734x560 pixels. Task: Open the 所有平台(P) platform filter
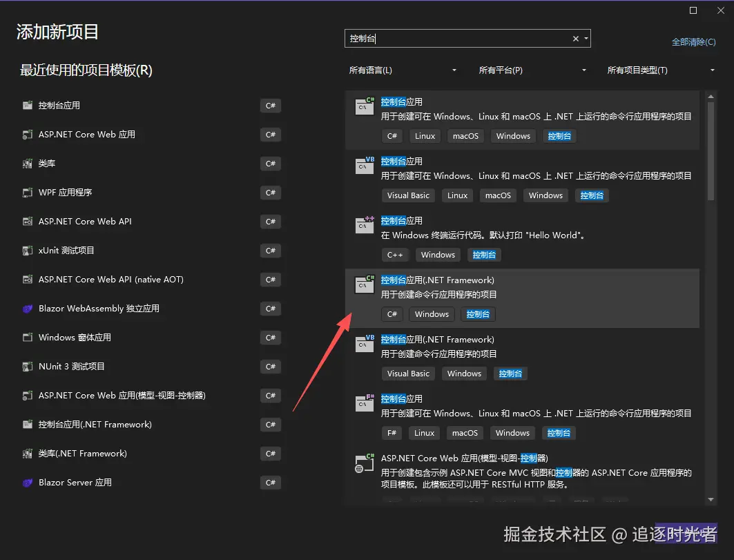532,70
